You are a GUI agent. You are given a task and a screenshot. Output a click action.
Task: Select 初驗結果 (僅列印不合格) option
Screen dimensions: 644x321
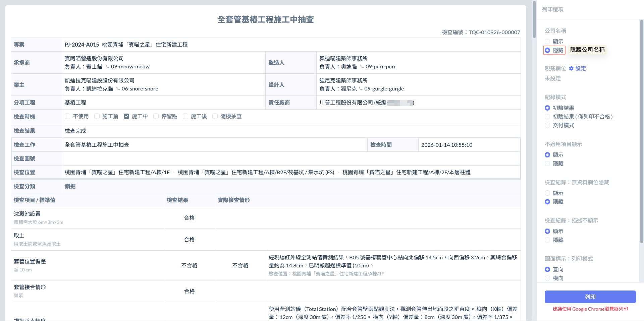point(547,117)
